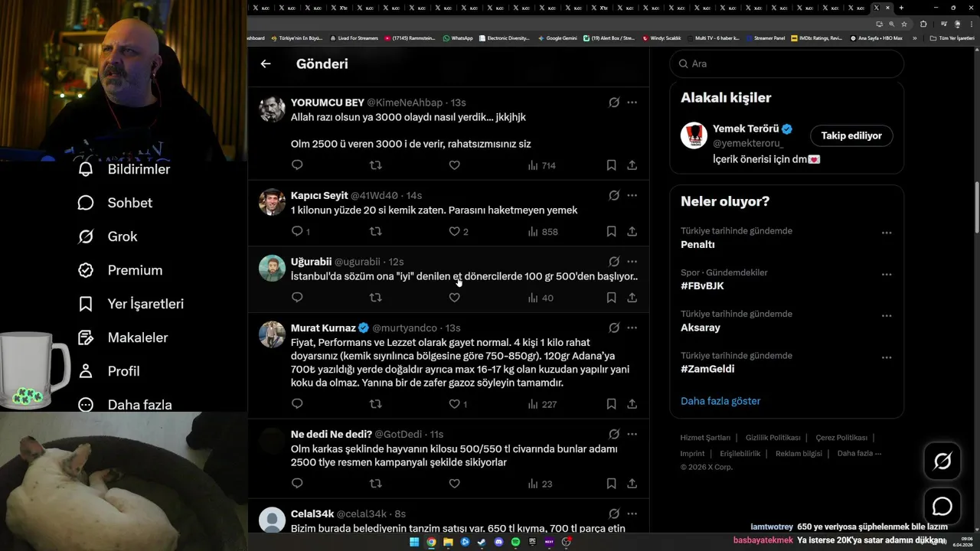Bookmark Kapıcı Seyit's post
980x551 pixels.
(x=611, y=231)
